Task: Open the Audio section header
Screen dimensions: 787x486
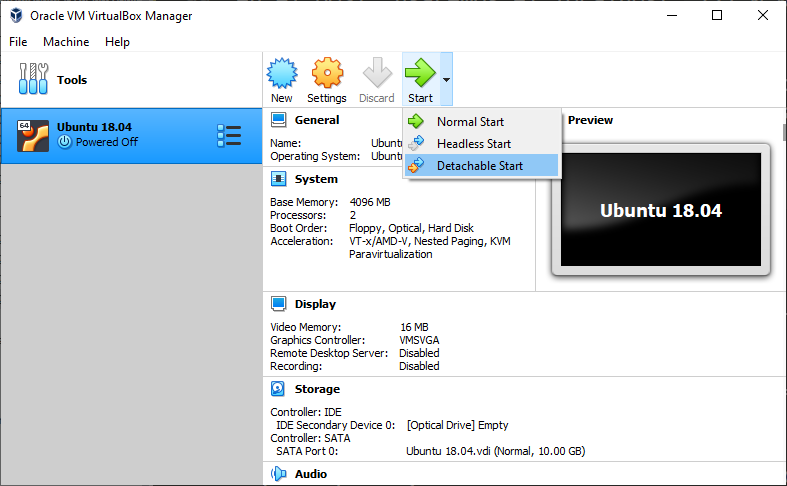Action: tap(311, 474)
